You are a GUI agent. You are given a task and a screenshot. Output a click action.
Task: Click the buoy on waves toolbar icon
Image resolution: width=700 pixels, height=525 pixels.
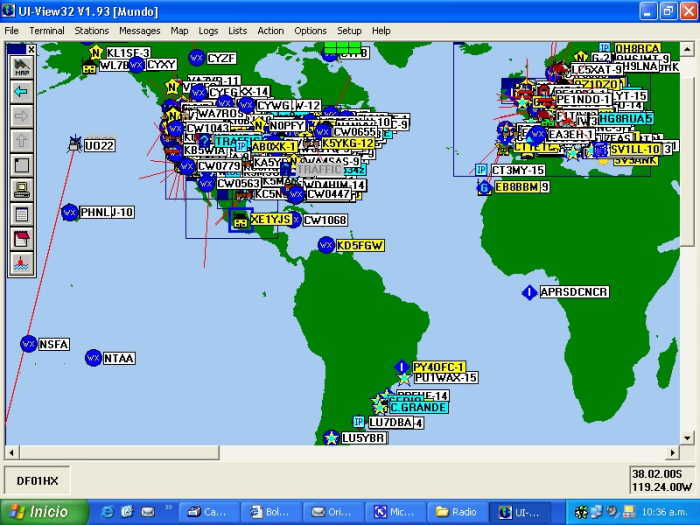click(x=21, y=263)
